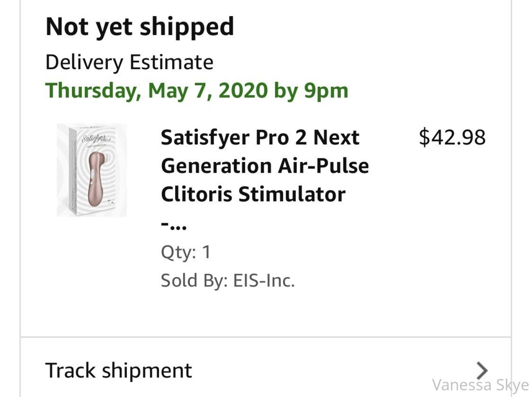The height and width of the screenshot is (397, 532).
Task: Click the "Satisfyer Pro 2 Next" title line
Action: coord(260,137)
